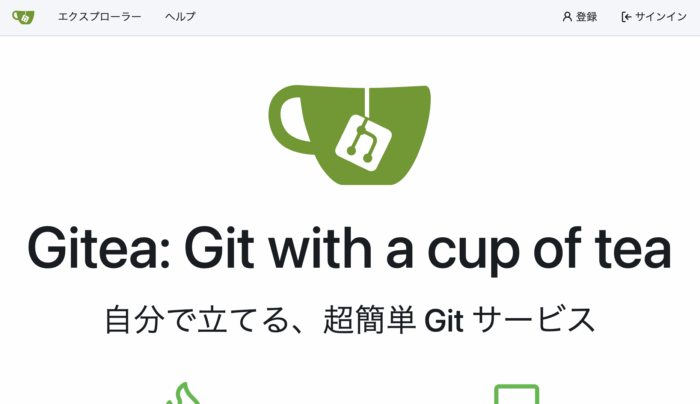Click the word "Gitea:" in the heading
700x404 pixels.
pyautogui.click(x=99, y=248)
